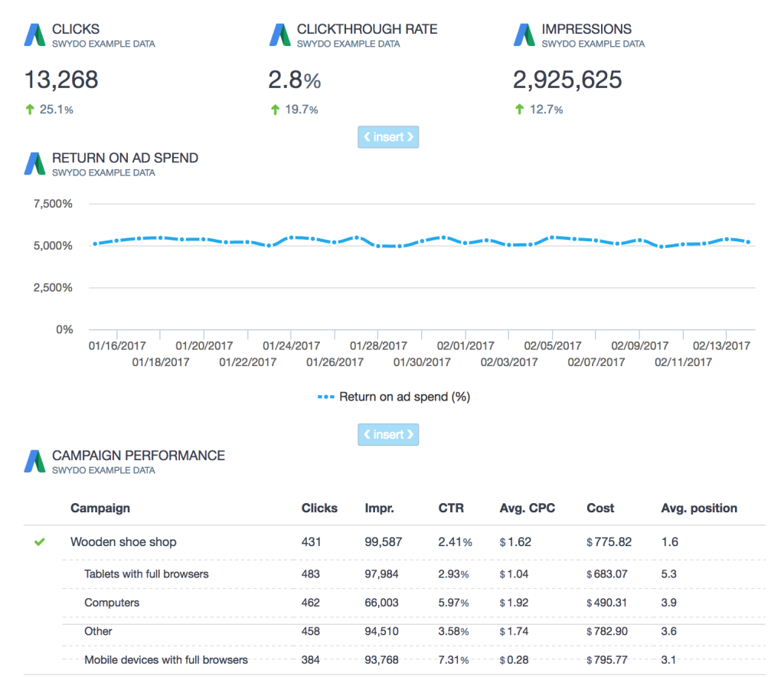This screenshot has width=784, height=677.
Task: Sort by the Avg. position column header
Action: [x=699, y=508]
